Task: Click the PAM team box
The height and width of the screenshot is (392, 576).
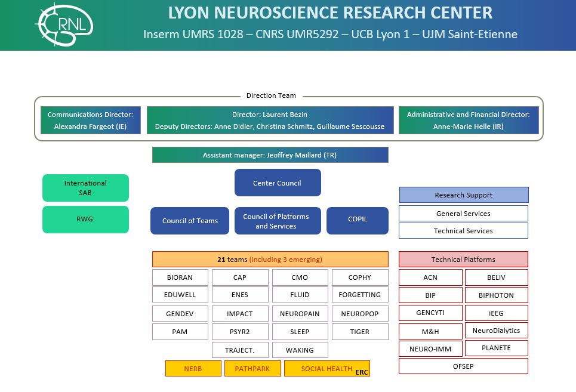Action: [180, 332]
